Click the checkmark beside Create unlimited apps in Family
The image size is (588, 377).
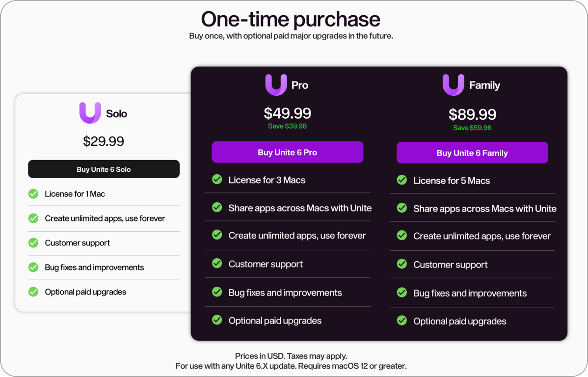pyautogui.click(x=401, y=236)
